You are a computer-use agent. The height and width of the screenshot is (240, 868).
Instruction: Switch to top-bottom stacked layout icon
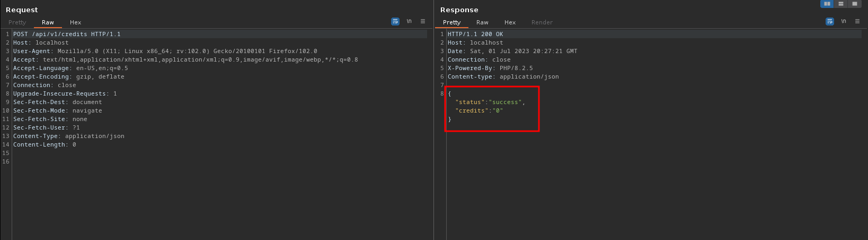pos(841,4)
